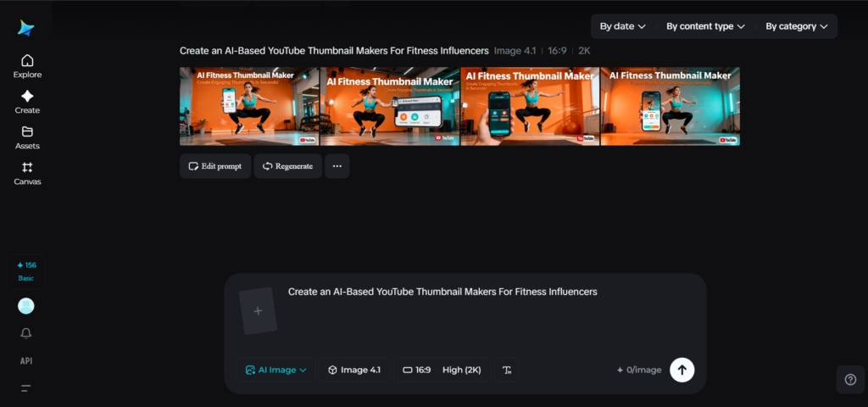Expand the sidebar menu lines icon
868x407 pixels.
(26, 387)
